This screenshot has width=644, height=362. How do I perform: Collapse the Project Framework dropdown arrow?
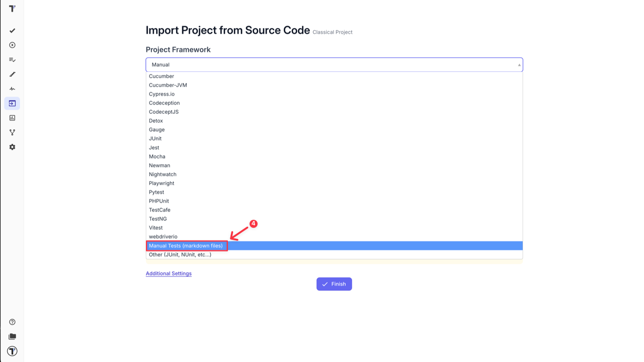pos(519,64)
